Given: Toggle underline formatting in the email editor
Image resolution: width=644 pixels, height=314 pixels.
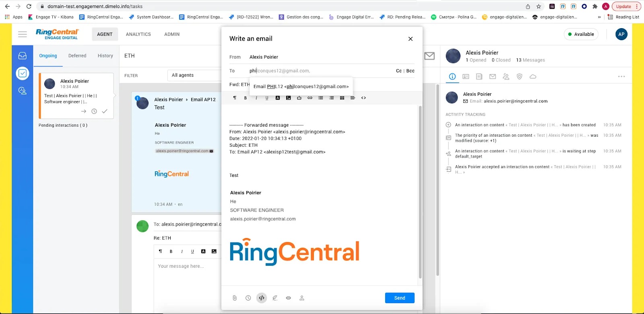Looking at the screenshot, I should tap(267, 98).
